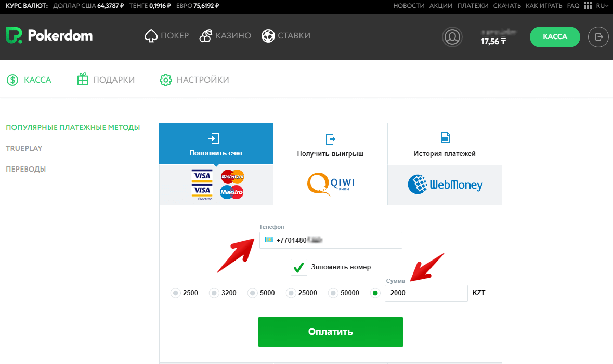Viewport: 613px width, 364px height.
Task: Choose the 5000 amount option
Action: click(253, 293)
